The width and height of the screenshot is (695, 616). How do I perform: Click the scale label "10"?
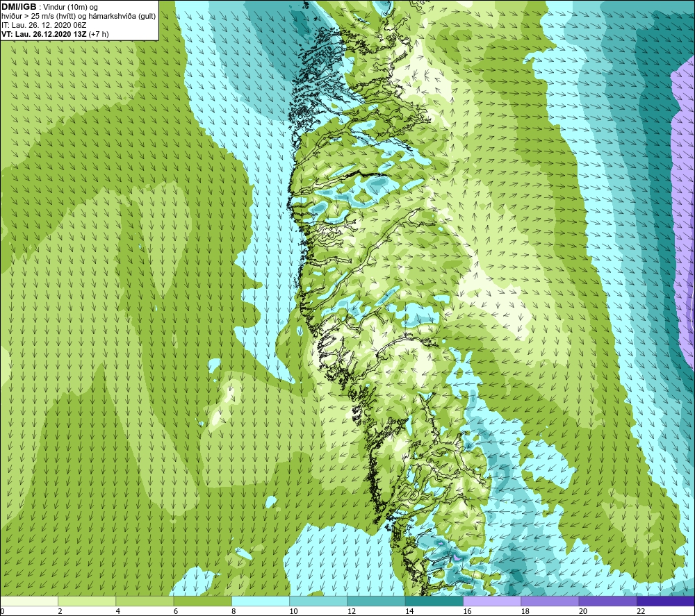(293, 611)
